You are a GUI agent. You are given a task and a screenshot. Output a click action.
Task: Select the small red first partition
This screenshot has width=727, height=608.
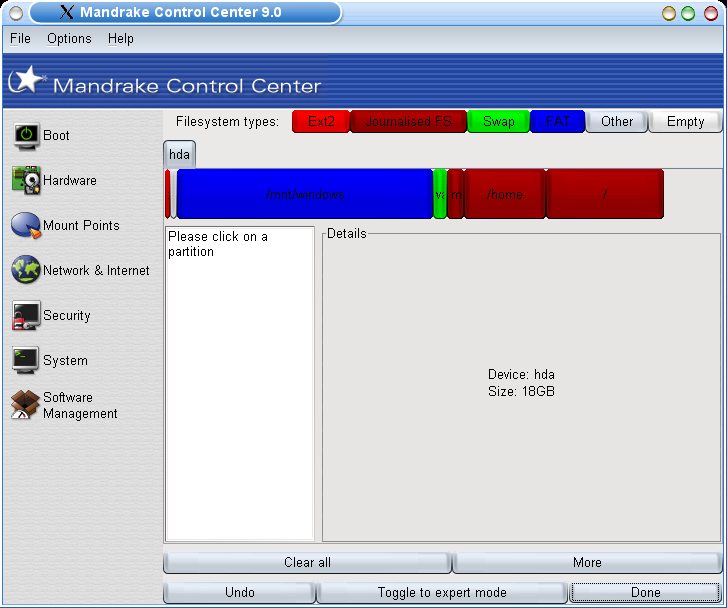pos(168,194)
